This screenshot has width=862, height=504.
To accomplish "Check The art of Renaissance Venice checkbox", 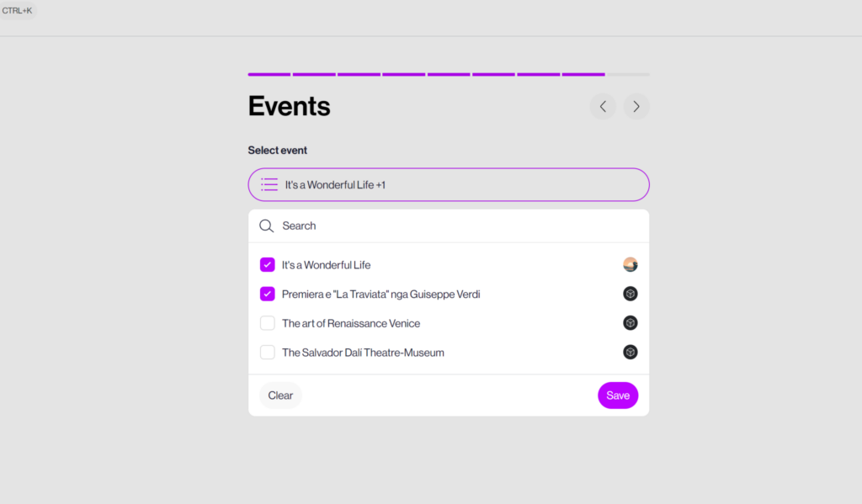I will click(268, 323).
